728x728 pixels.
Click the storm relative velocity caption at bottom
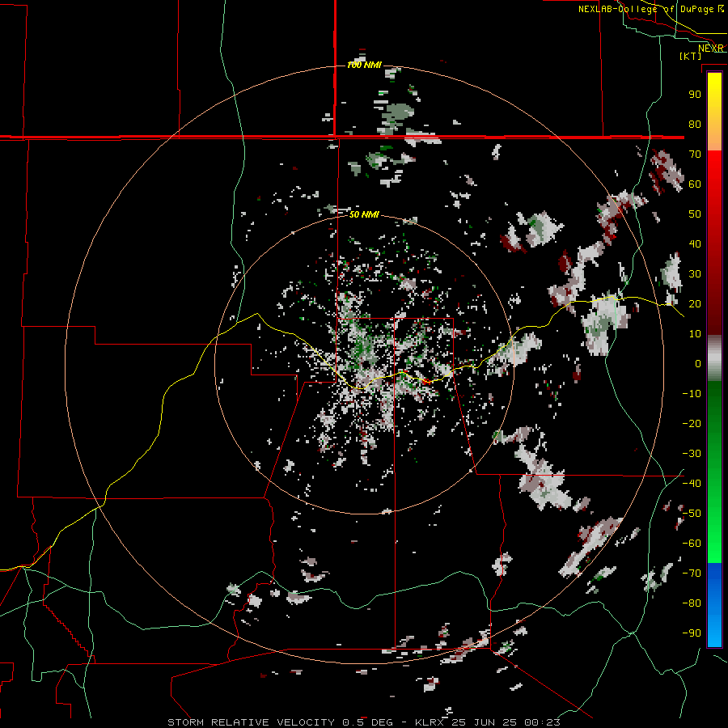coord(364,722)
